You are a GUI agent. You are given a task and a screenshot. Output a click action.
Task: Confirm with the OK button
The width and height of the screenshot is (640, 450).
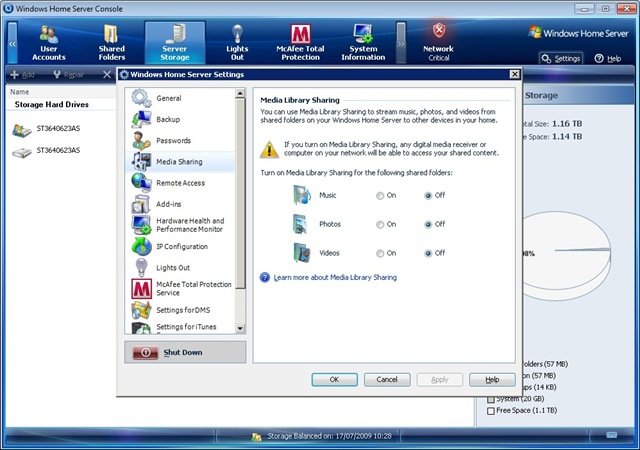334,380
